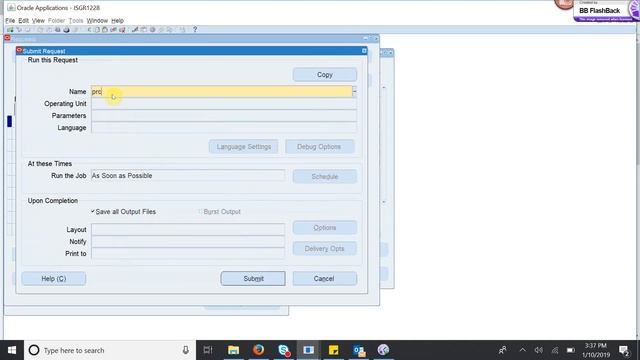
Task: Open the File menu
Action: pyautogui.click(x=10, y=20)
